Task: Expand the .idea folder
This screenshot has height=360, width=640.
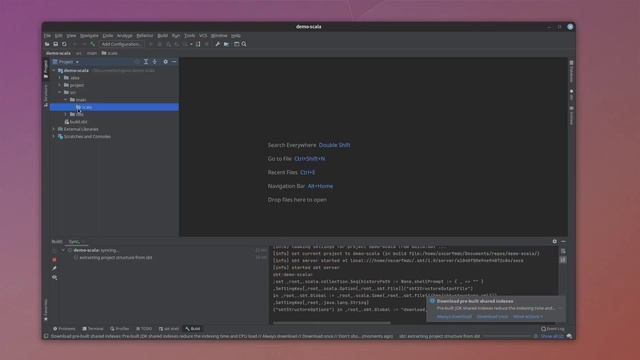Action: pyautogui.click(x=60, y=78)
